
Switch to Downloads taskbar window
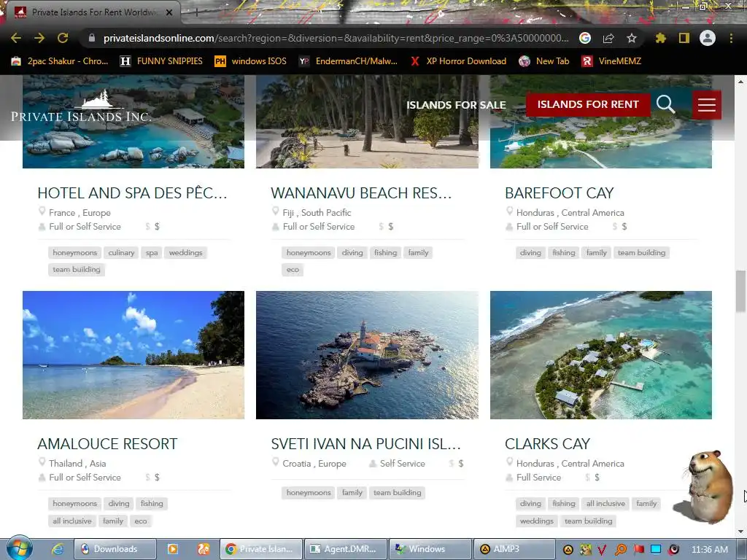[115, 549]
